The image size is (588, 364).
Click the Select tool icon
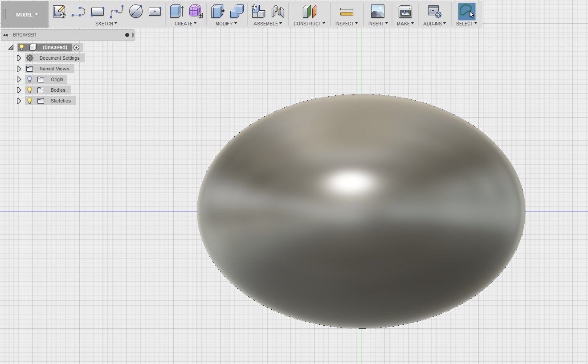[x=466, y=12]
